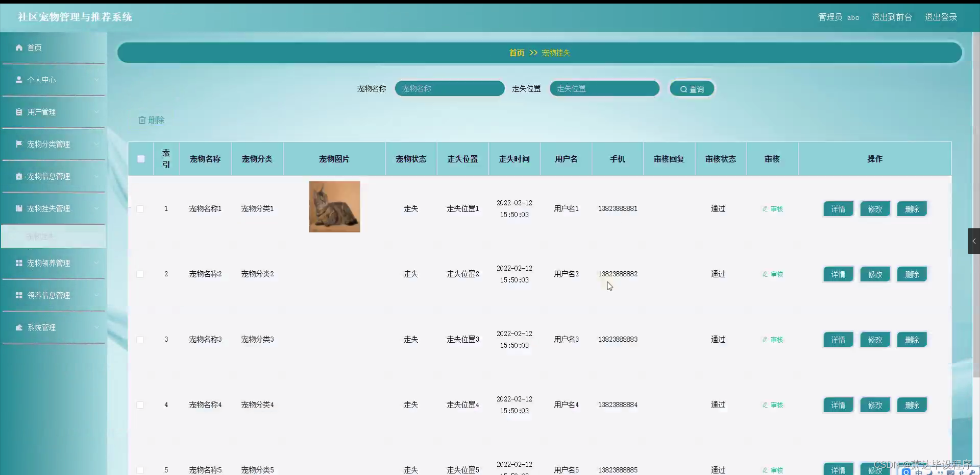
Task: Click 退出登录 in the top bar
Action: (941, 17)
